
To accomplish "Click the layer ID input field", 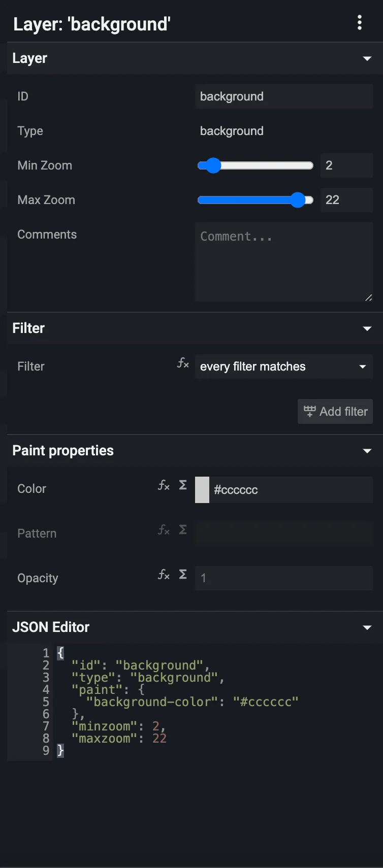I will [283, 96].
